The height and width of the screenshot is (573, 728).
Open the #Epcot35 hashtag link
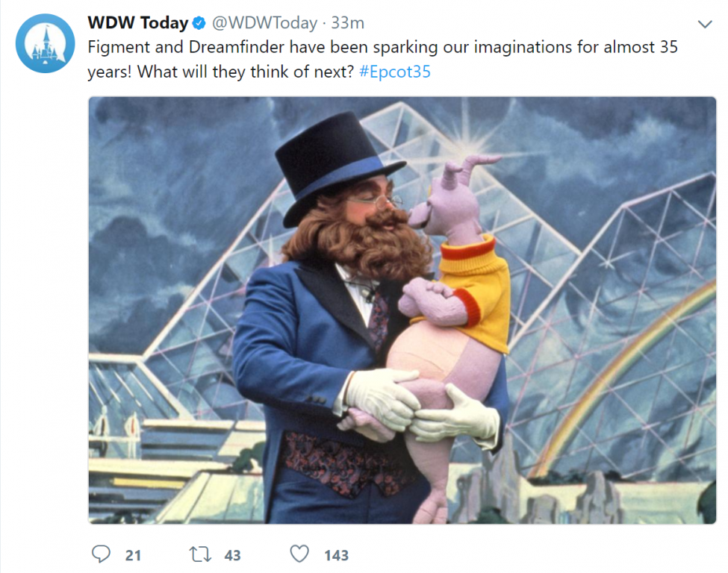[x=395, y=72]
